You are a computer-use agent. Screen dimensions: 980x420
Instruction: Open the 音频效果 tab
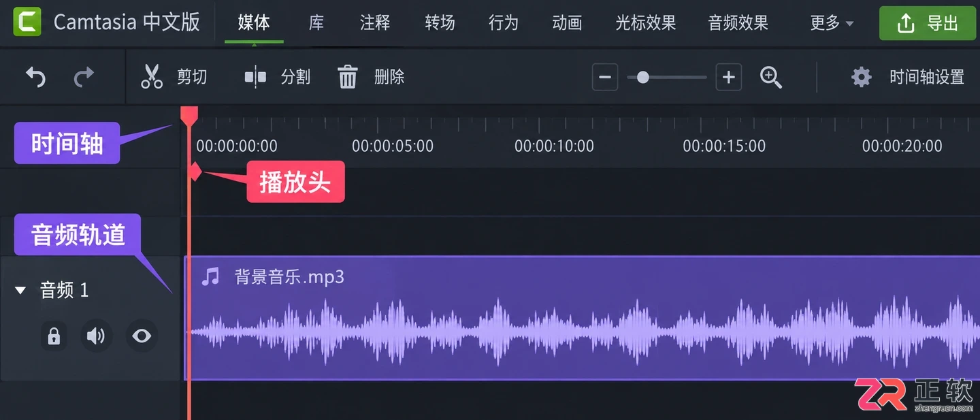tap(738, 22)
